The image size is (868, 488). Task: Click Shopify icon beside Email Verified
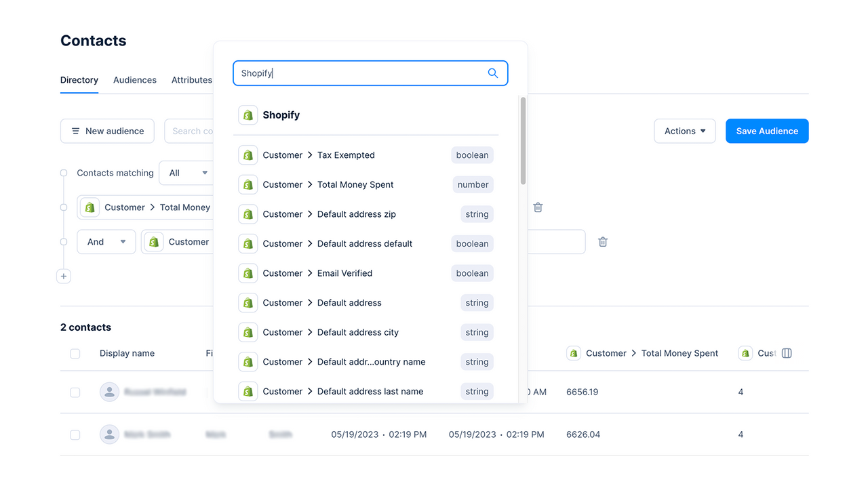click(248, 273)
